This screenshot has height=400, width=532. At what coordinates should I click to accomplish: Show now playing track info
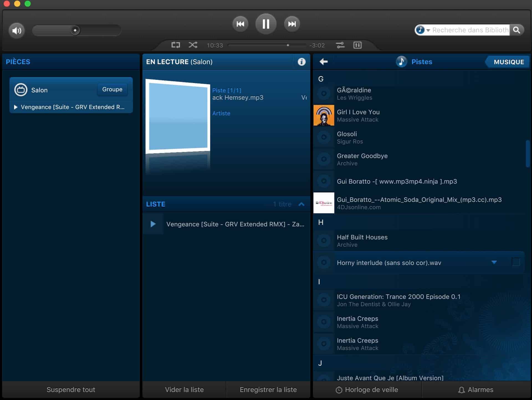point(301,62)
